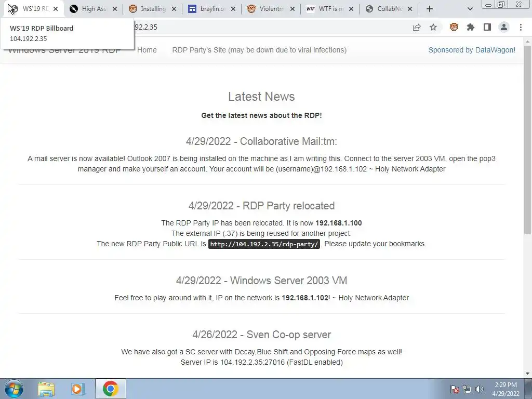Click the Latest News heading
532x399 pixels.
[x=261, y=96]
